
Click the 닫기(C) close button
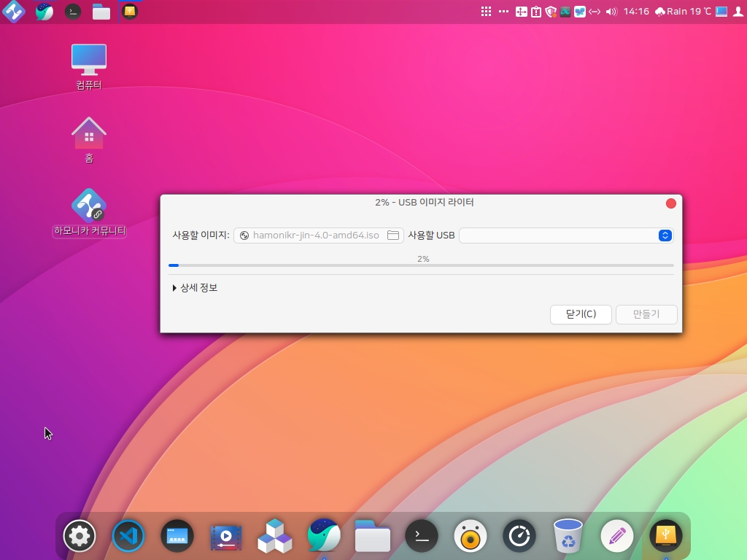click(581, 314)
